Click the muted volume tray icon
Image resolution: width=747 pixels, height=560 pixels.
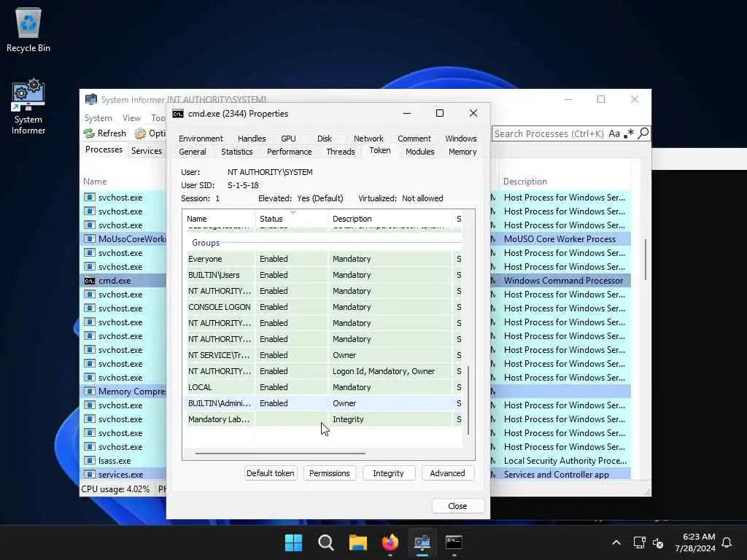coord(658,542)
